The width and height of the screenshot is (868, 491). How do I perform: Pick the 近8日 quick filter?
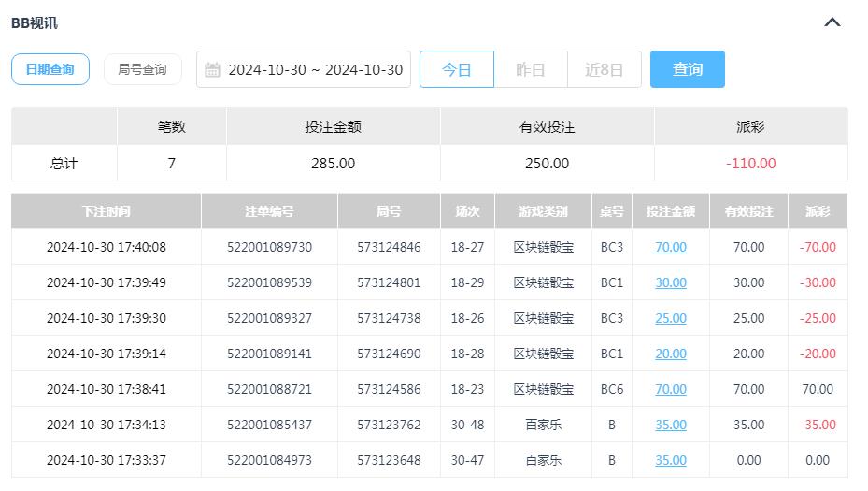point(604,70)
